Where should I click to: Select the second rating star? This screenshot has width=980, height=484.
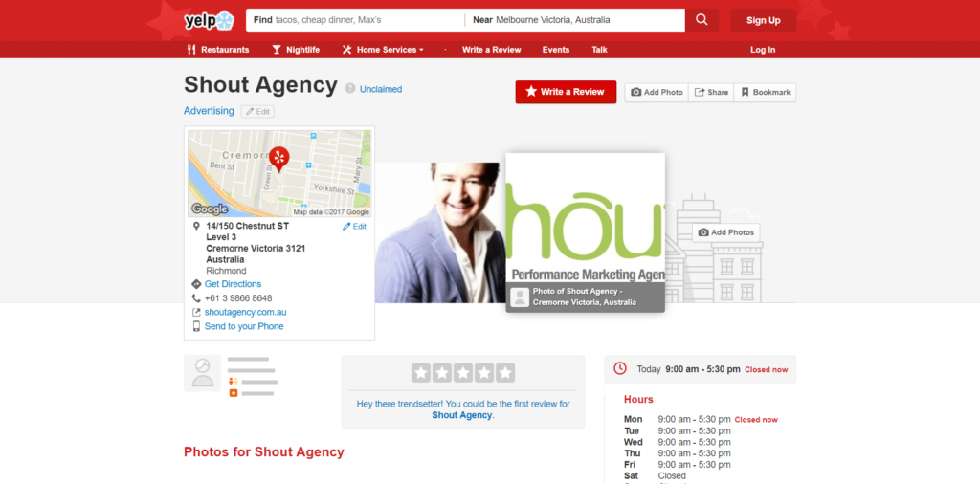click(442, 373)
